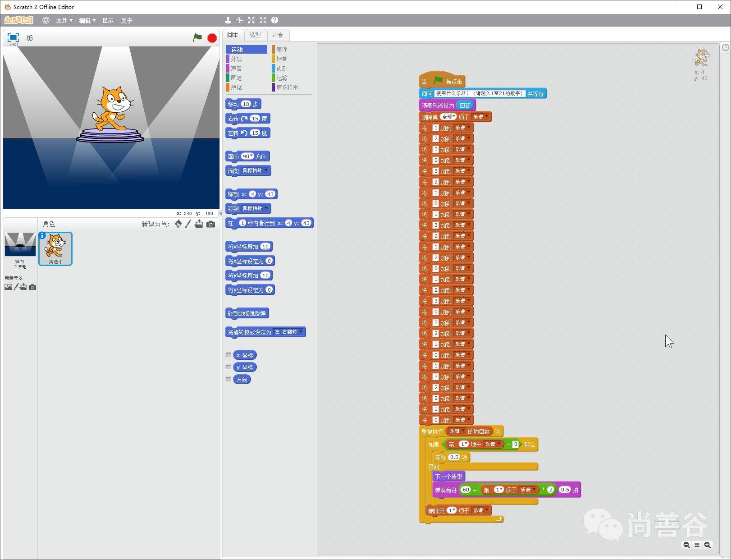
Task: Open sprite info via the blue i badge
Action: pyautogui.click(x=42, y=235)
